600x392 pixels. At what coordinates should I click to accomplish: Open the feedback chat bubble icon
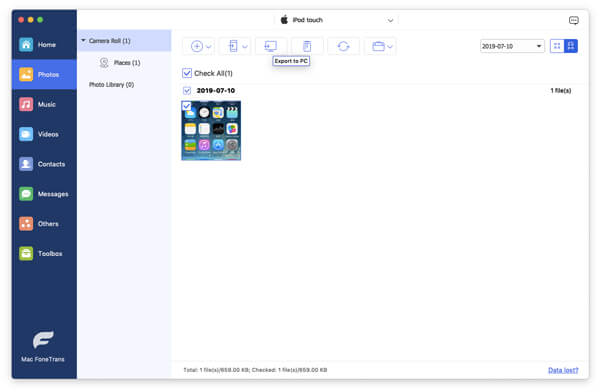click(573, 20)
